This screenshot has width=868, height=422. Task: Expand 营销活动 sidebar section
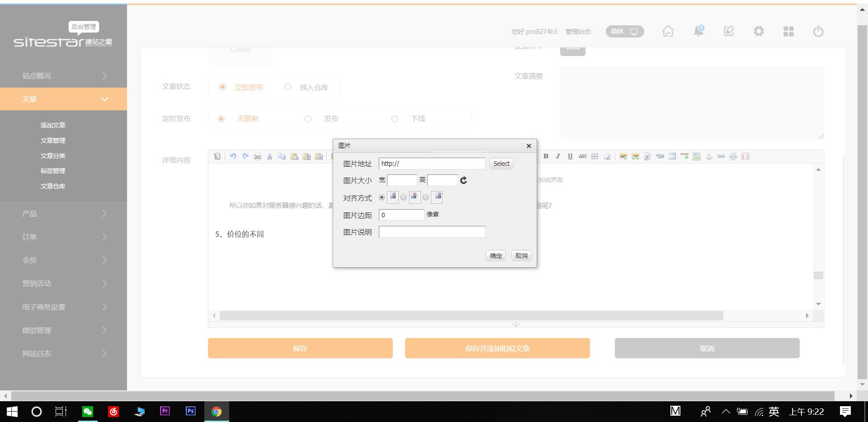coord(63,284)
